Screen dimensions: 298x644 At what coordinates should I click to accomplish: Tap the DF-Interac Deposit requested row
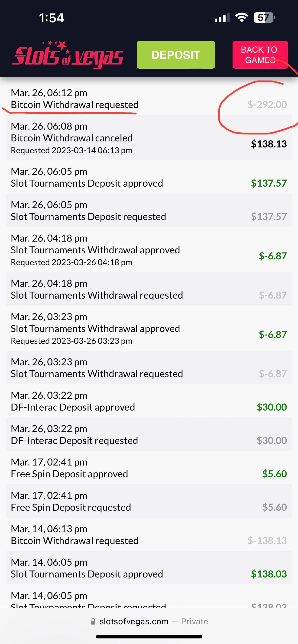pos(149,434)
